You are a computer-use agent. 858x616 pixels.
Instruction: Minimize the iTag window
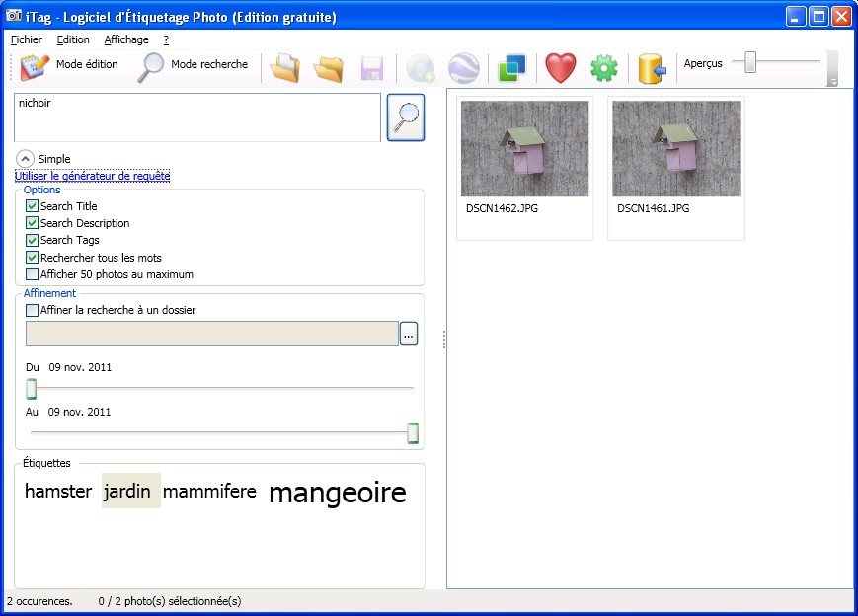click(796, 17)
